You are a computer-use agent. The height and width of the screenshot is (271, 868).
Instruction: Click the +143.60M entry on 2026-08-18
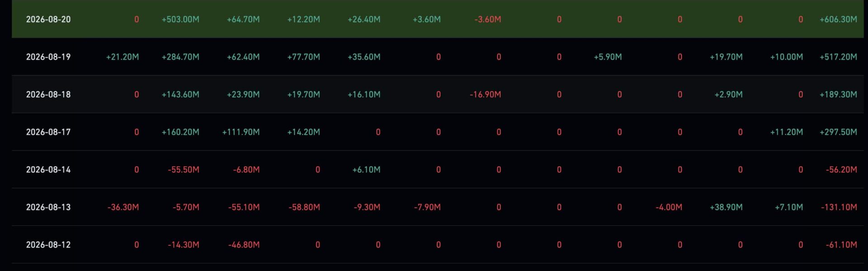click(x=180, y=94)
